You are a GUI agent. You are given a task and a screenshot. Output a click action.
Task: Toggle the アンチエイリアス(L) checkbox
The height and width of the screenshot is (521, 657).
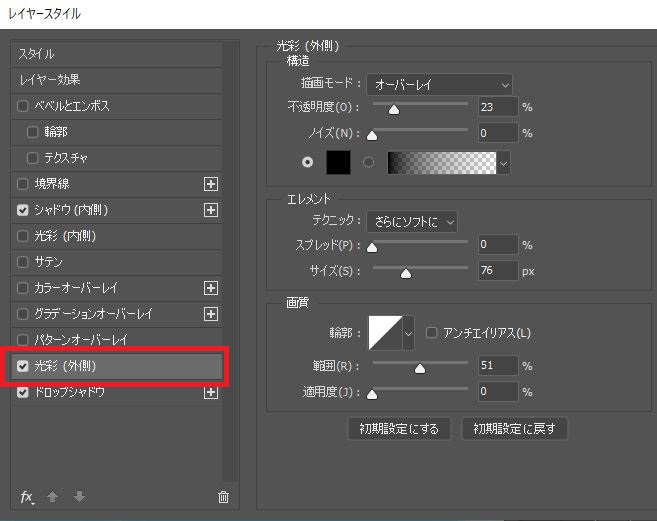tap(431, 333)
